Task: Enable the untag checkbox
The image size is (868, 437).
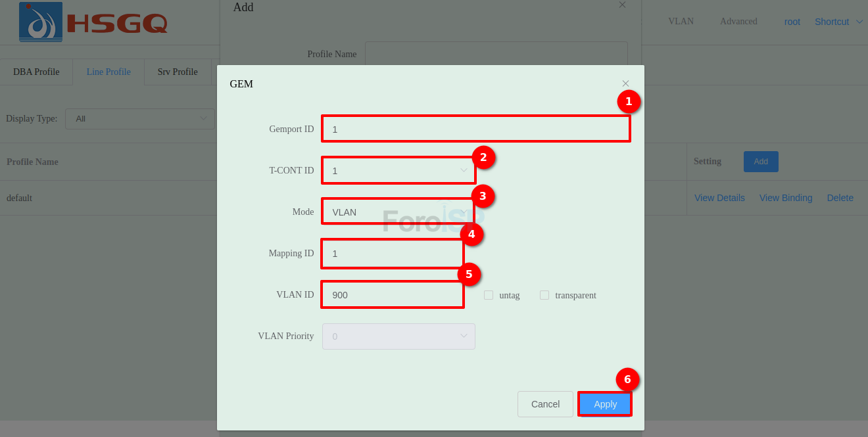Action: pos(489,295)
